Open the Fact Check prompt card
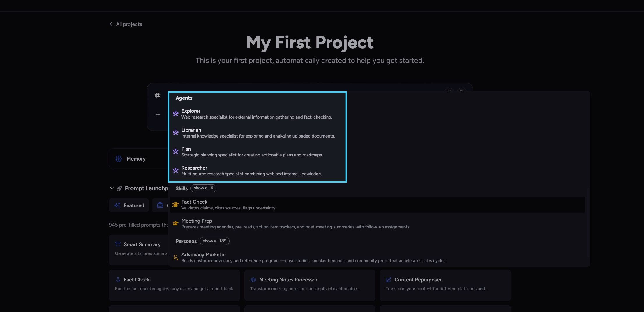The image size is (644, 312). 174,285
